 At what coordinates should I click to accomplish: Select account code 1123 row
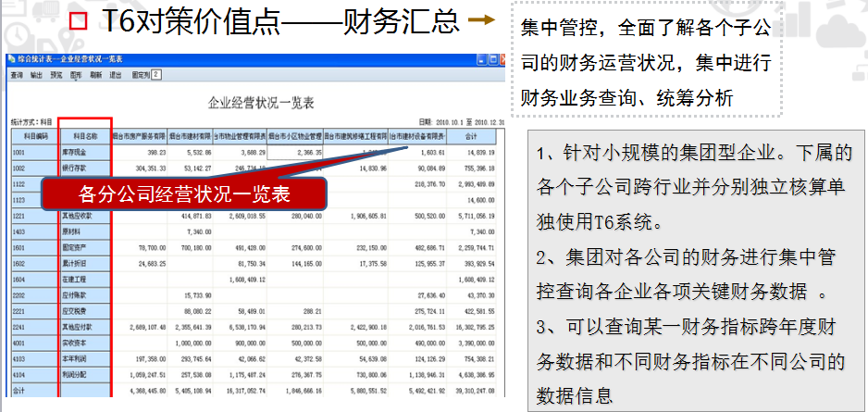[x=26, y=200]
